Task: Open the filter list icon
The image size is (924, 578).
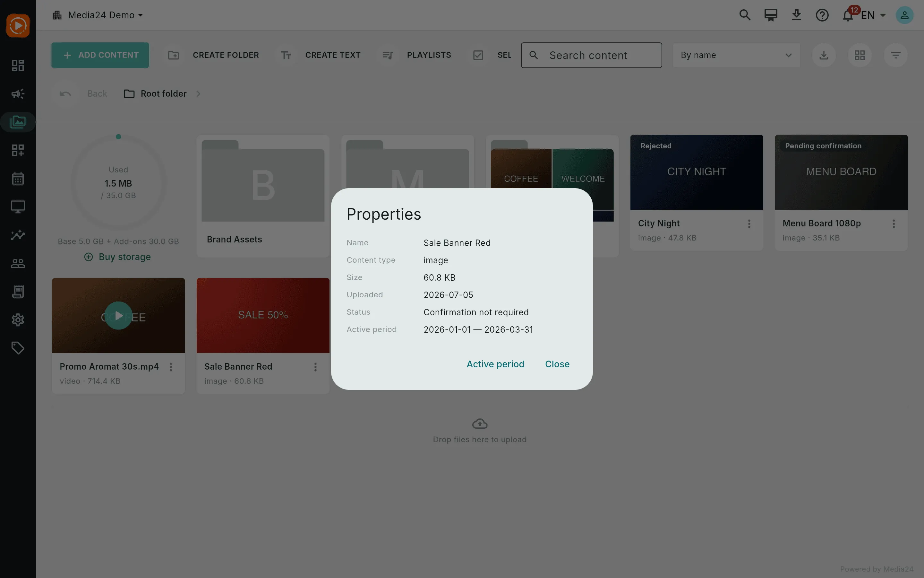Action: click(895, 55)
